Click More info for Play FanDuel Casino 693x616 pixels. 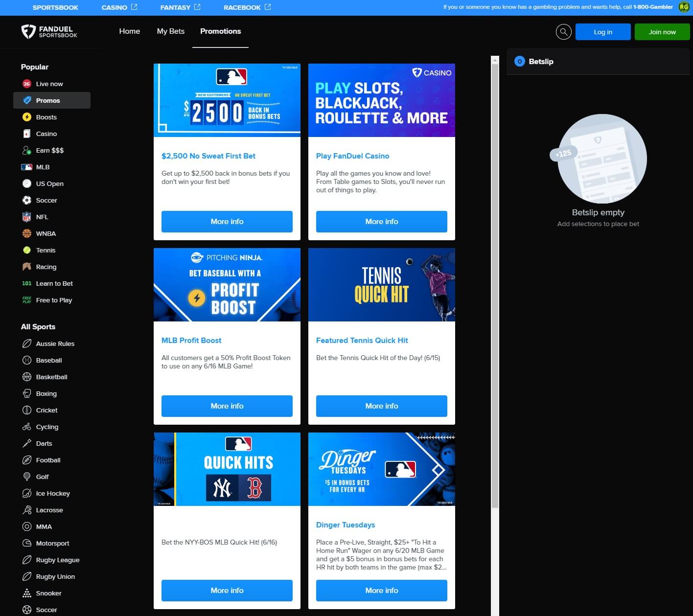point(382,222)
